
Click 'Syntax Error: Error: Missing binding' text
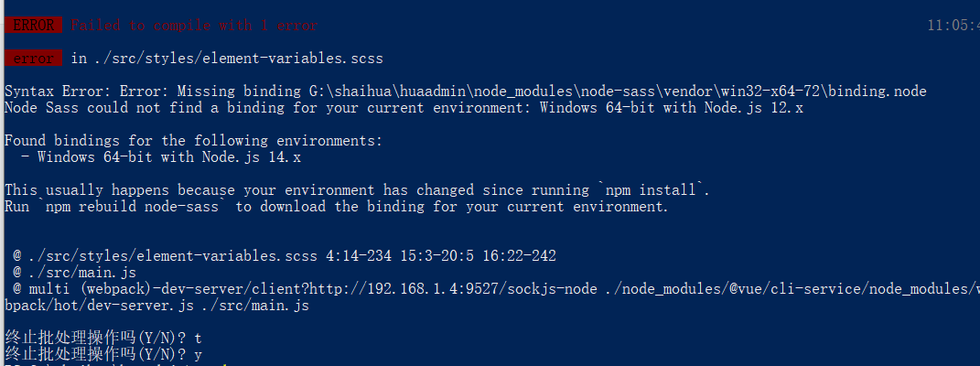coord(153,91)
